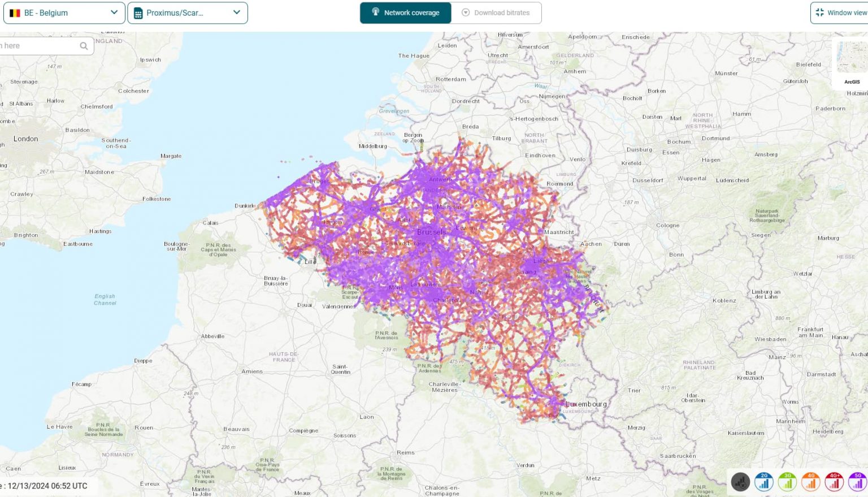Select the 4G+ coverage icon
Image resolution: width=868 pixels, height=497 pixels.
point(834,482)
